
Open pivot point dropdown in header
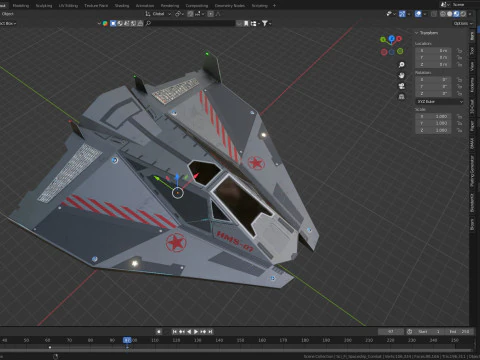click(x=179, y=14)
